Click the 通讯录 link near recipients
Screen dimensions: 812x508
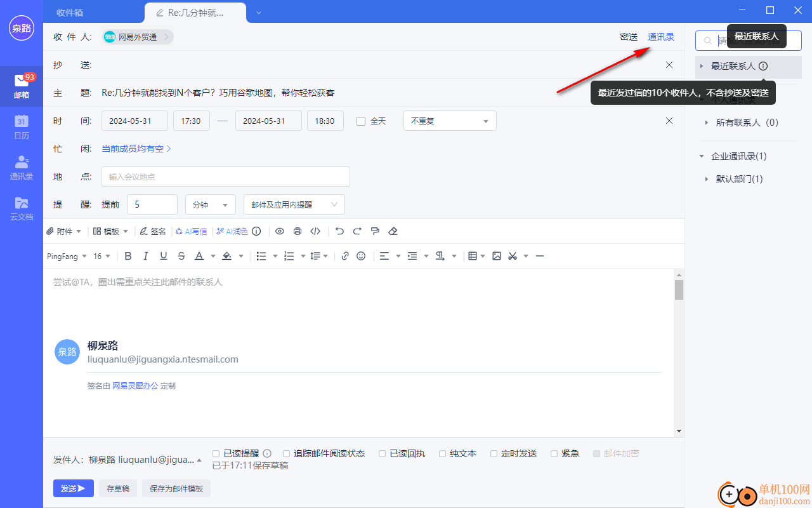[661, 37]
